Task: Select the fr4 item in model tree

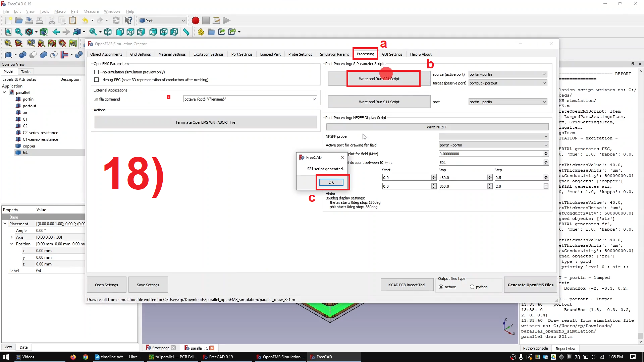Action: click(25, 153)
